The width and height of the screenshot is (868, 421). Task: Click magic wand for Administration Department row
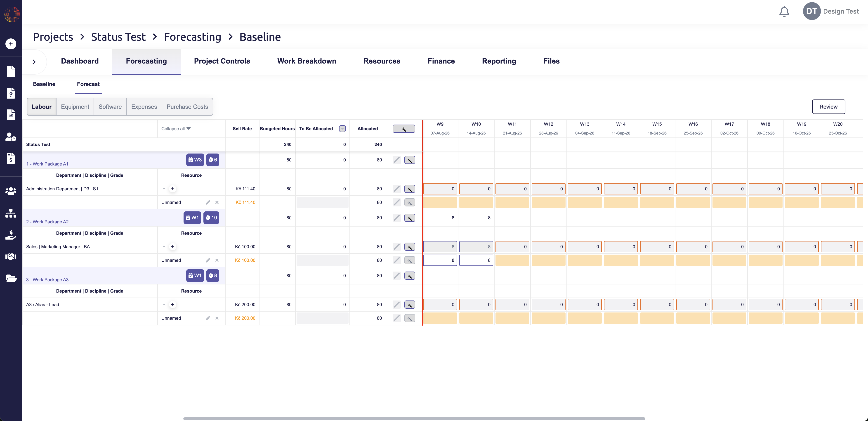point(410,189)
